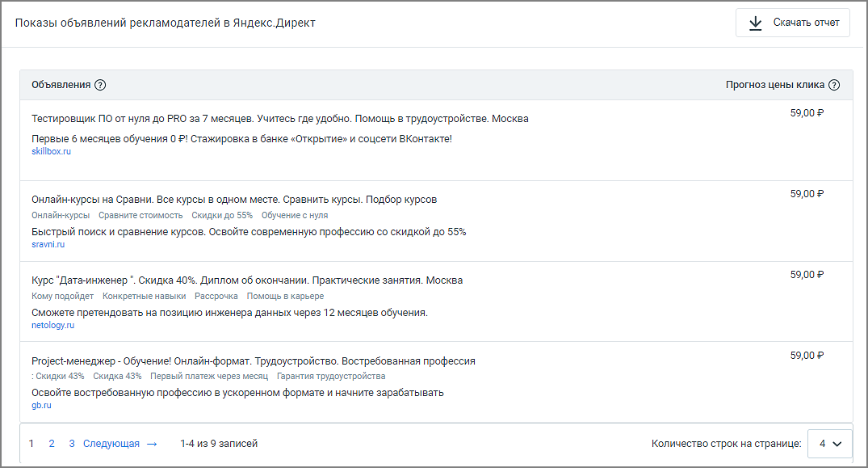Open the skillbox.ru link
This screenshot has width=868, height=468.
click(51, 151)
